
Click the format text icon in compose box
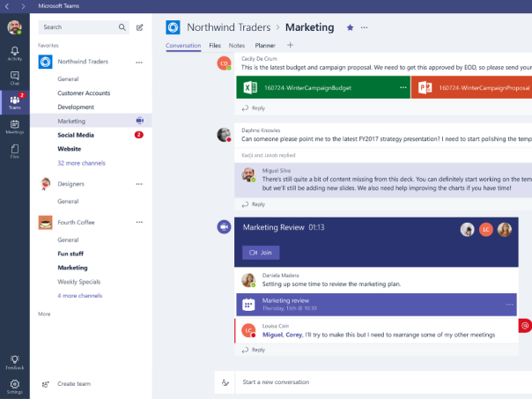click(x=226, y=381)
